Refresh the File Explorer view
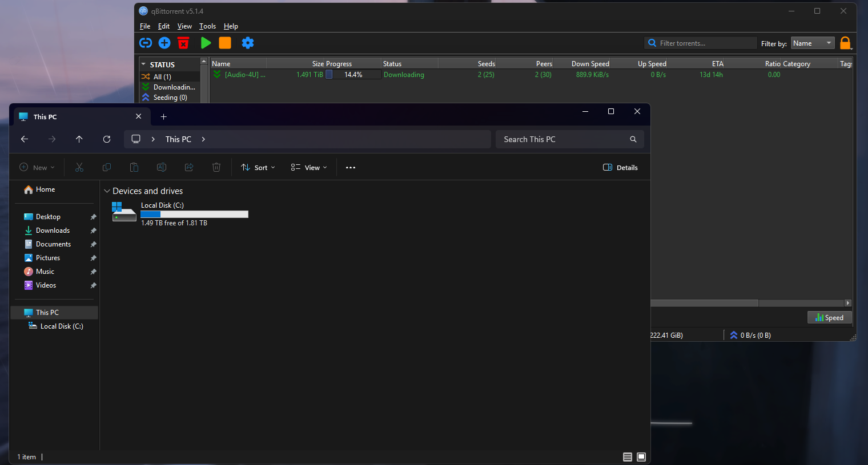The width and height of the screenshot is (868, 465). pos(107,139)
